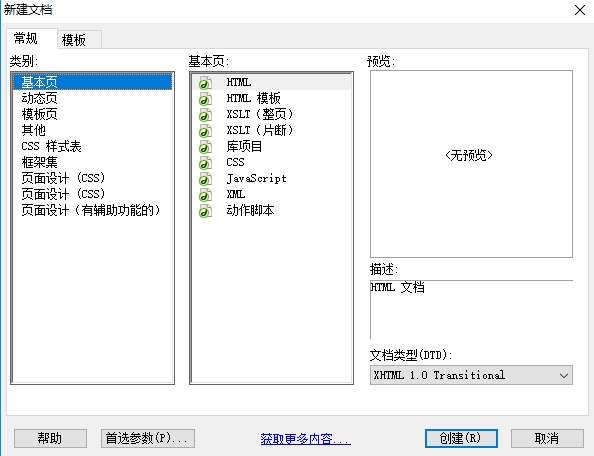The height and width of the screenshot is (456, 594).
Task: Open the 文档类型(DTD) dropdown
Action: [471, 375]
